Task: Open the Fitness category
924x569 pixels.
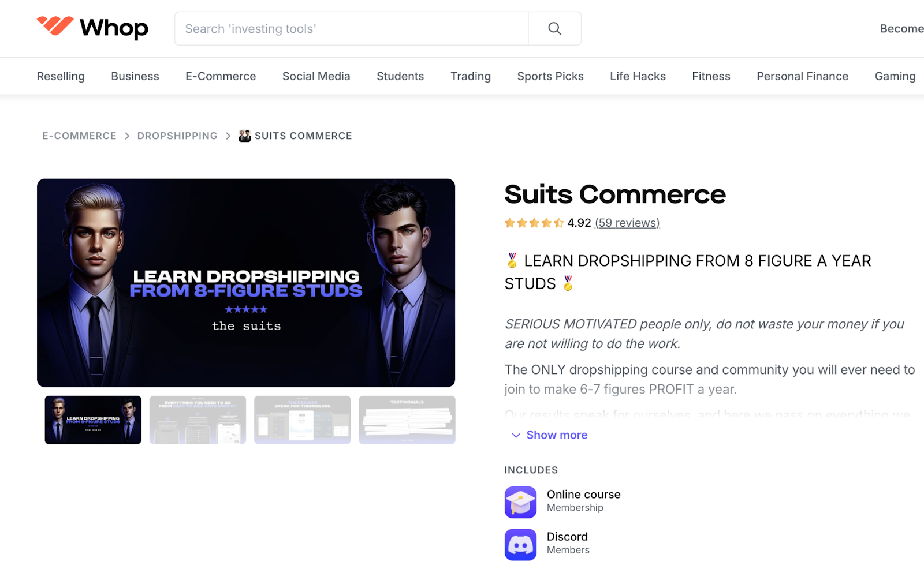Action: (711, 76)
